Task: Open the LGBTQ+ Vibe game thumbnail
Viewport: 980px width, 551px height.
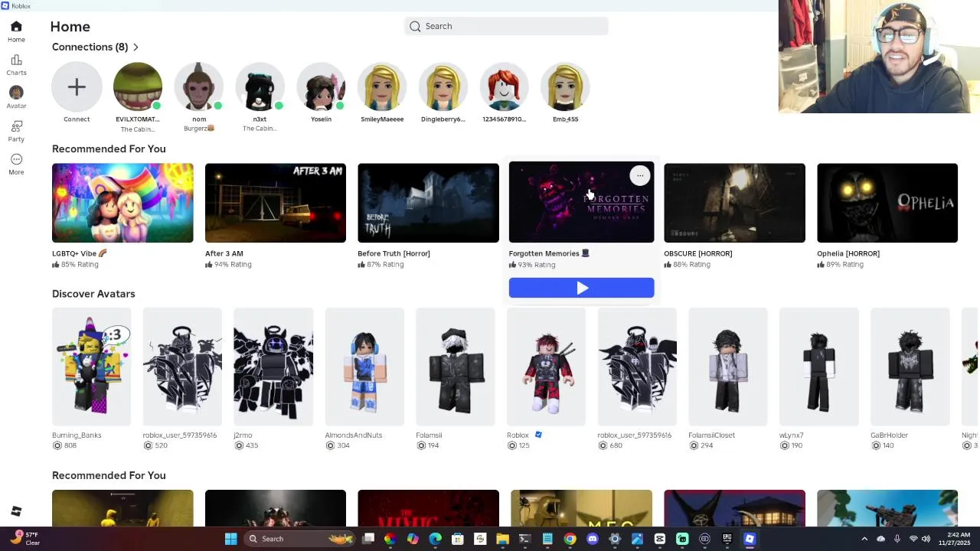Action: (122, 203)
